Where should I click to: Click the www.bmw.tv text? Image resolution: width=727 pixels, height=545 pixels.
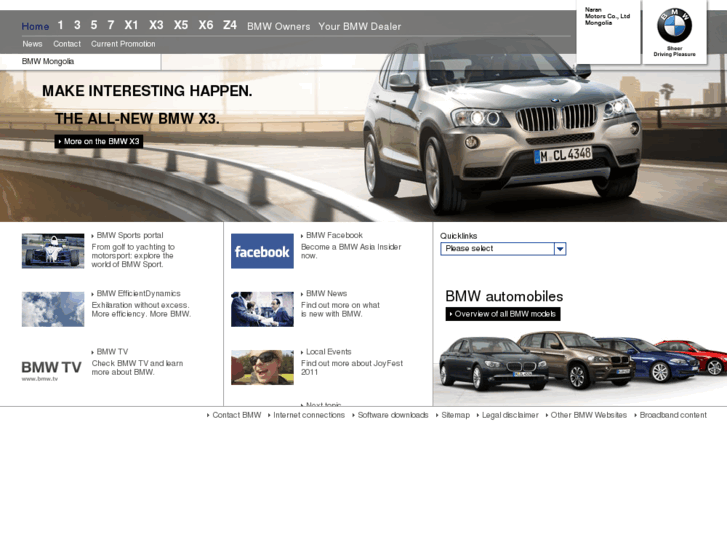tap(40, 379)
